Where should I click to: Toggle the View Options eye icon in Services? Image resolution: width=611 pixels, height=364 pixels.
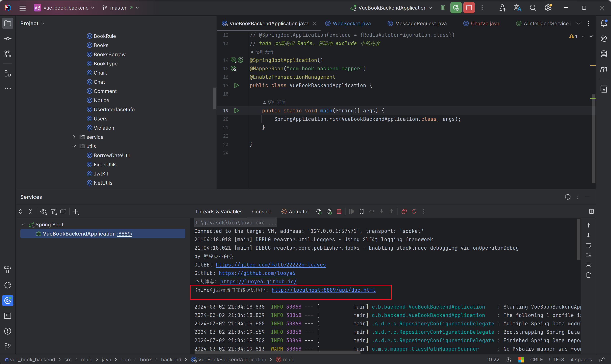[x=43, y=211]
